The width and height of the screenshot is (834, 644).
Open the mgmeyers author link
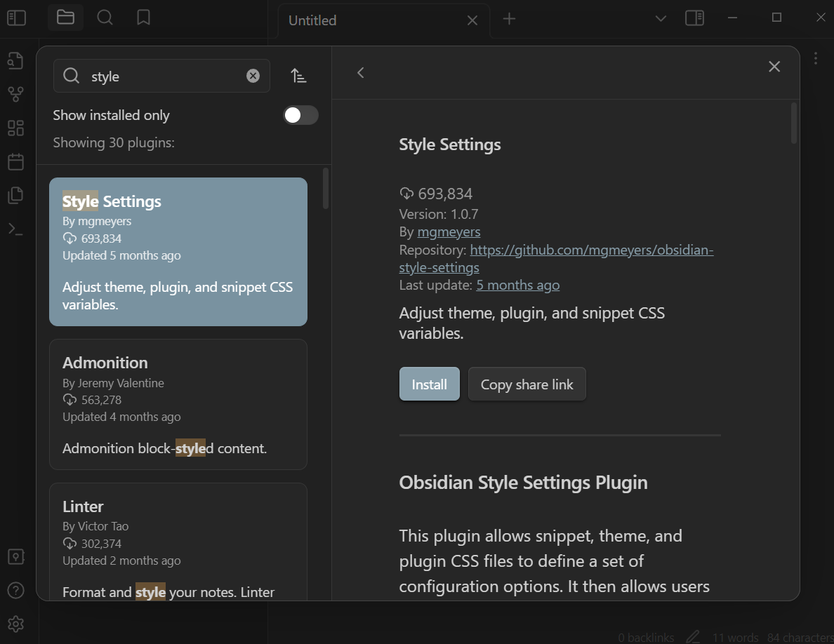(x=449, y=232)
